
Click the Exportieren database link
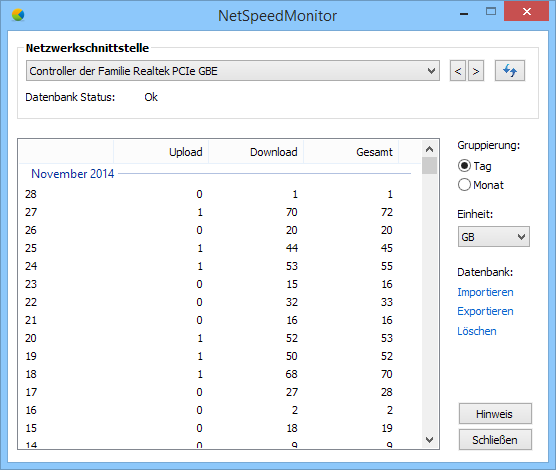point(485,311)
